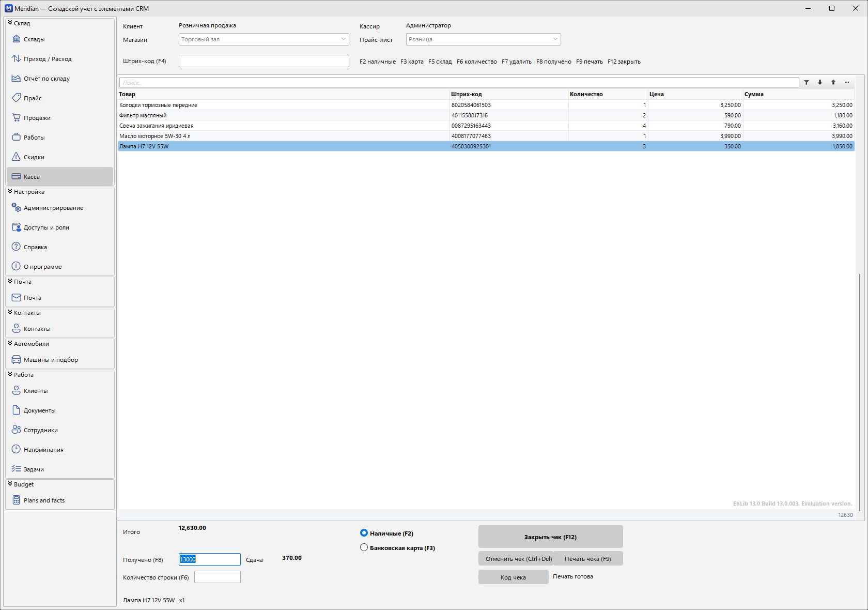Open the Почта envelope icon
868x610 pixels.
coord(16,297)
